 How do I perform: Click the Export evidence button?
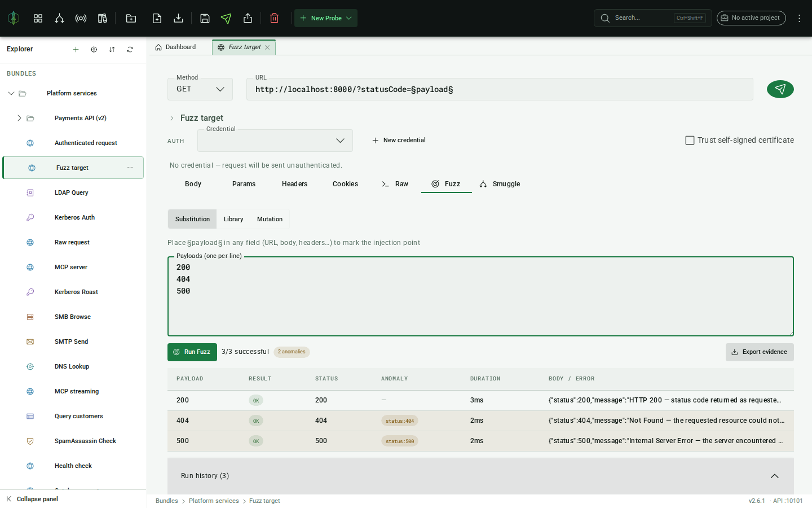click(760, 352)
